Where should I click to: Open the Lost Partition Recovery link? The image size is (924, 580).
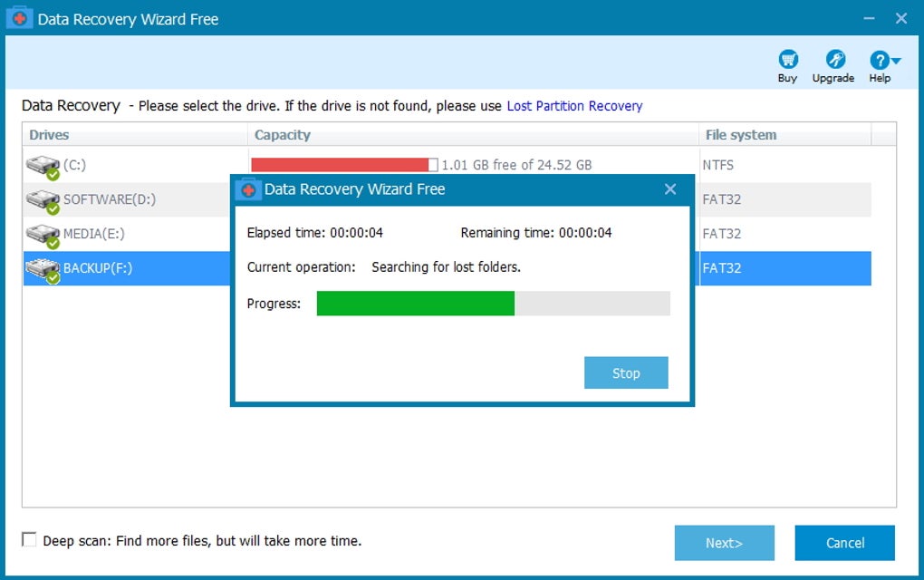574,106
